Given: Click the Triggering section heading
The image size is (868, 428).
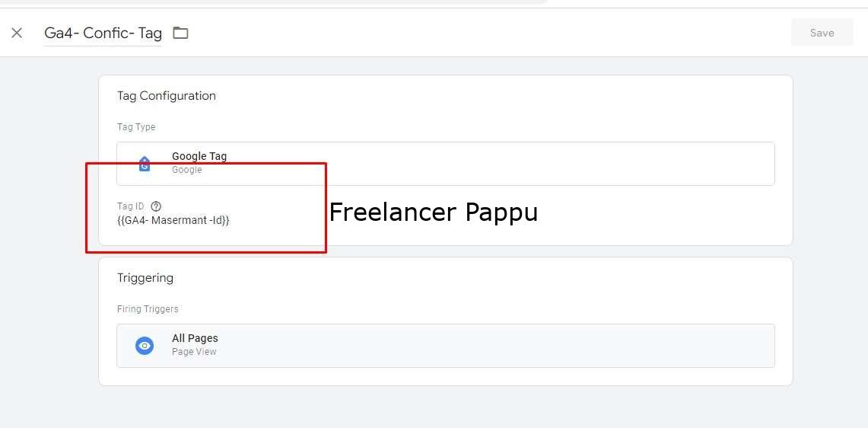Looking at the screenshot, I should coord(145,278).
